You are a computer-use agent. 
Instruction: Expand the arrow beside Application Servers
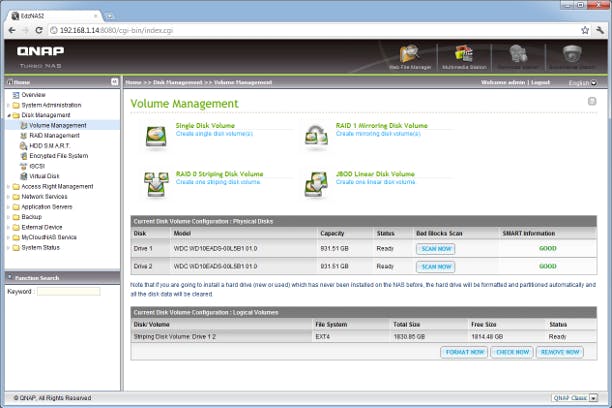pyautogui.click(x=9, y=207)
